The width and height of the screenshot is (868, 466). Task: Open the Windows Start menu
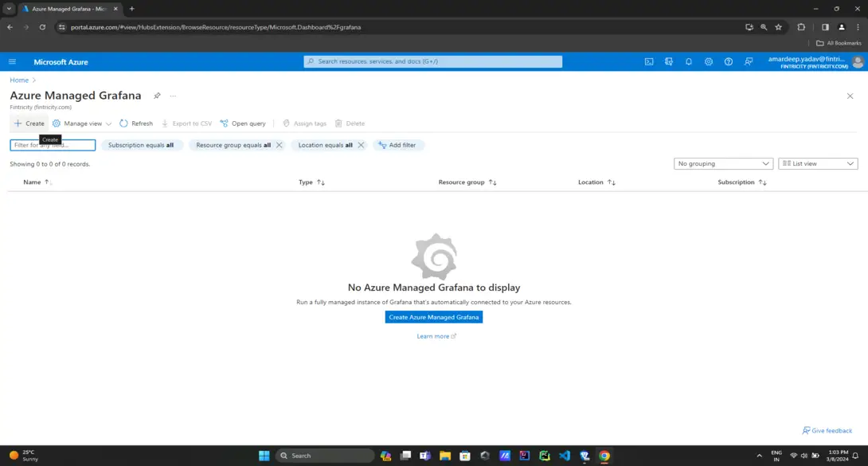click(x=264, y=456)
